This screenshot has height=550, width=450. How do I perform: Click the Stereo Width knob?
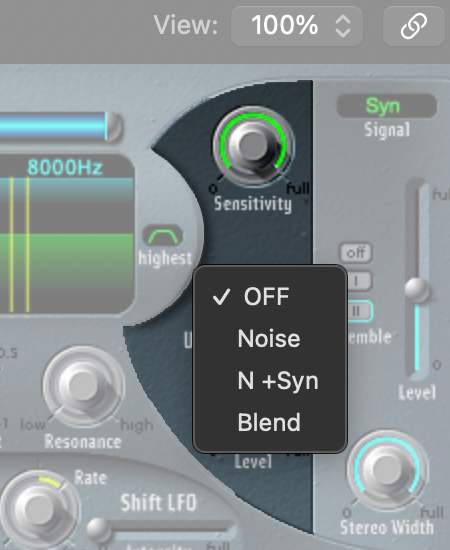387,469
